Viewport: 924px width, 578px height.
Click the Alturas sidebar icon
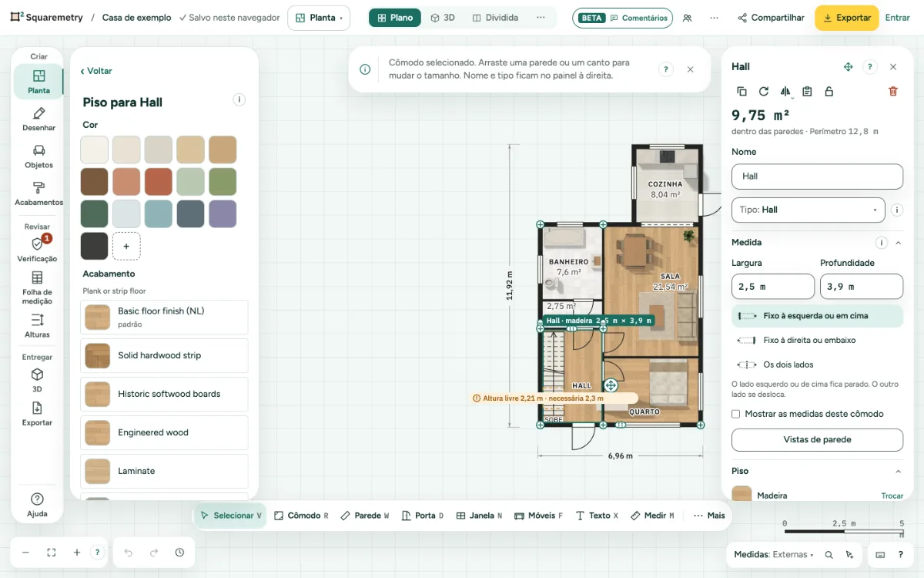pyautogui.click(x=37, y=326)
